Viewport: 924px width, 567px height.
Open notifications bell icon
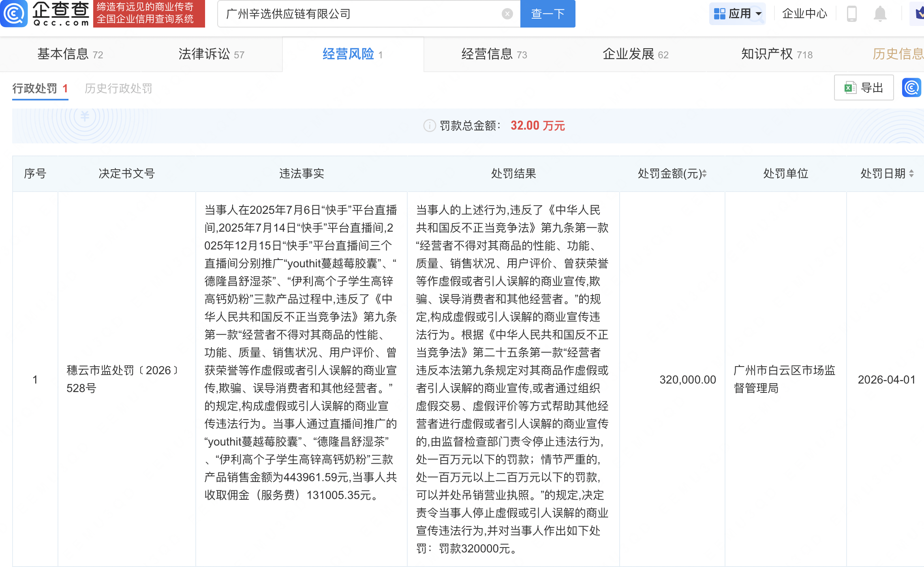coord(880,14)
